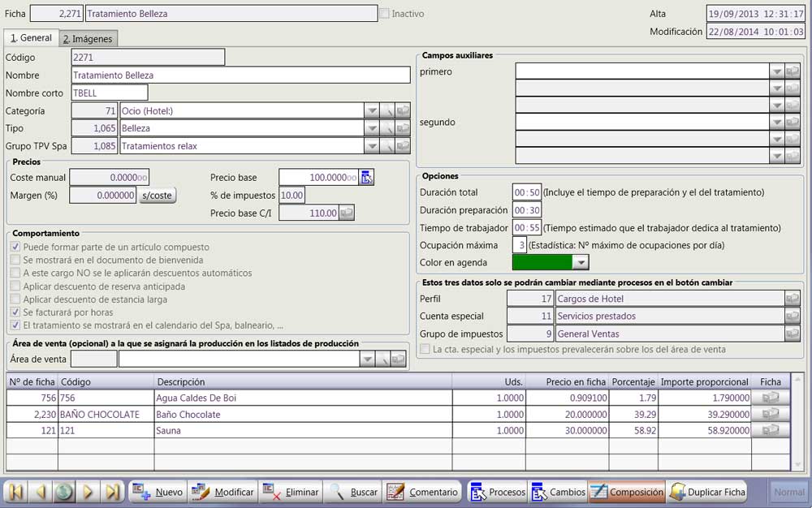Click the Grupo TPV Spa search icon
Viewport: 812px width, 508px height.
coord(387,146)
